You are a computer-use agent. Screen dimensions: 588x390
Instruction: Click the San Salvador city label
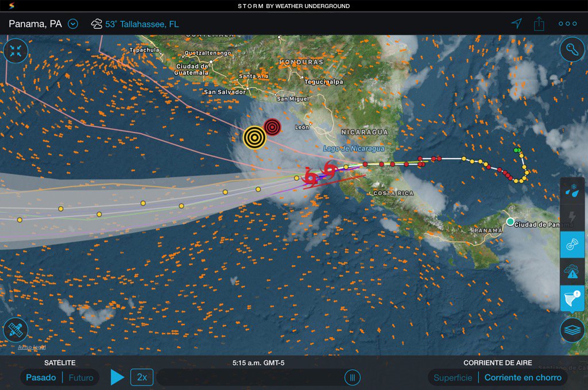click(225, 92)
